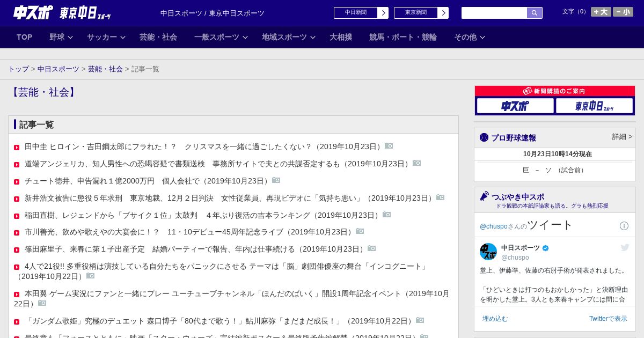
Task: Open article 田中圭 ヒロイン・吉田鋼太郎にフラれた
Action: pos(203,146)
